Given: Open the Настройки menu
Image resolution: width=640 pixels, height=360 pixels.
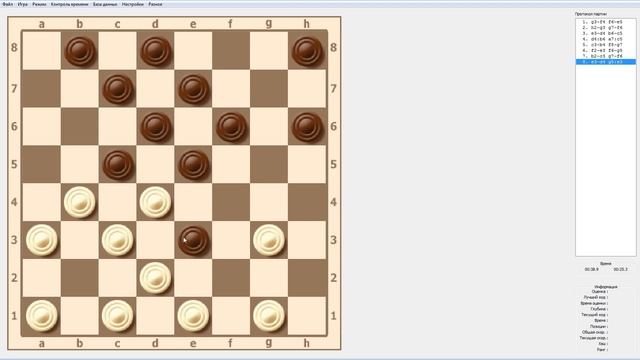Looking at the screenshot, I should 133,4.
